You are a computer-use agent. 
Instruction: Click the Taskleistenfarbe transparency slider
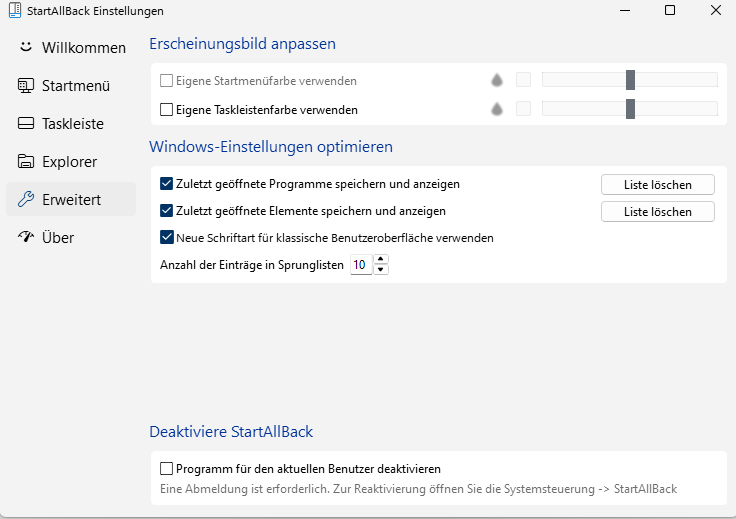[x=630, y=109]
